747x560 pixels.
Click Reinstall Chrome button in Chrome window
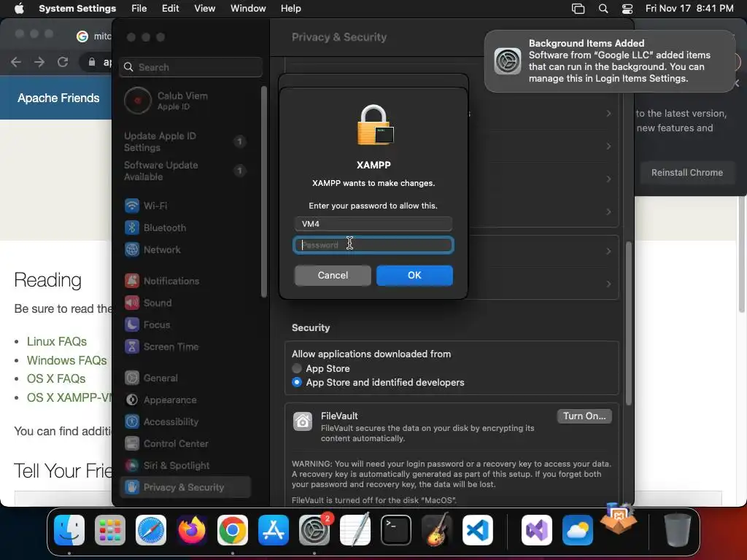click(x=687, y=172)
